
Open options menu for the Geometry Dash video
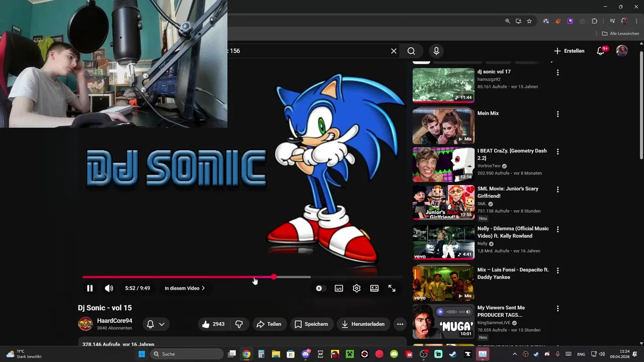click(557, 151)
